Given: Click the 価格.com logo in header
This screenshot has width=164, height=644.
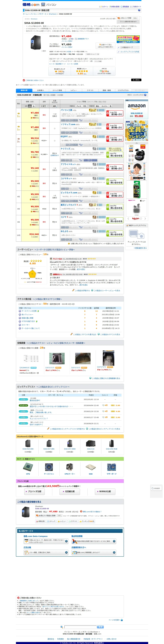Looking at the screenshot, I should click(31, 4).
